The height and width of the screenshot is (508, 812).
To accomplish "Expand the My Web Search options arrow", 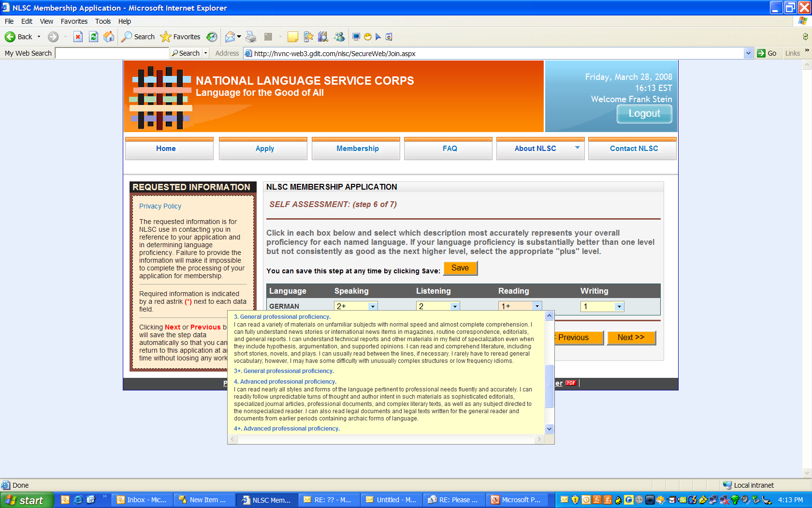I will (x=205, y=53).
